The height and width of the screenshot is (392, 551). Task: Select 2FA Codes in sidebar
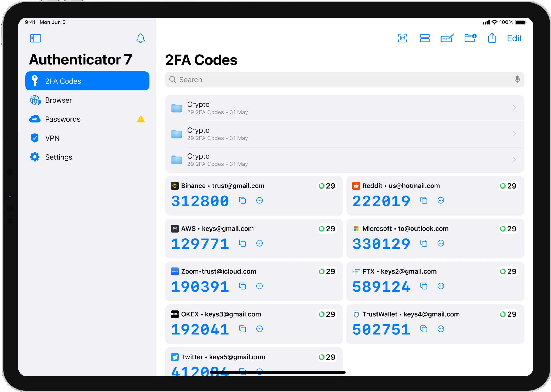tap(87, 81)
